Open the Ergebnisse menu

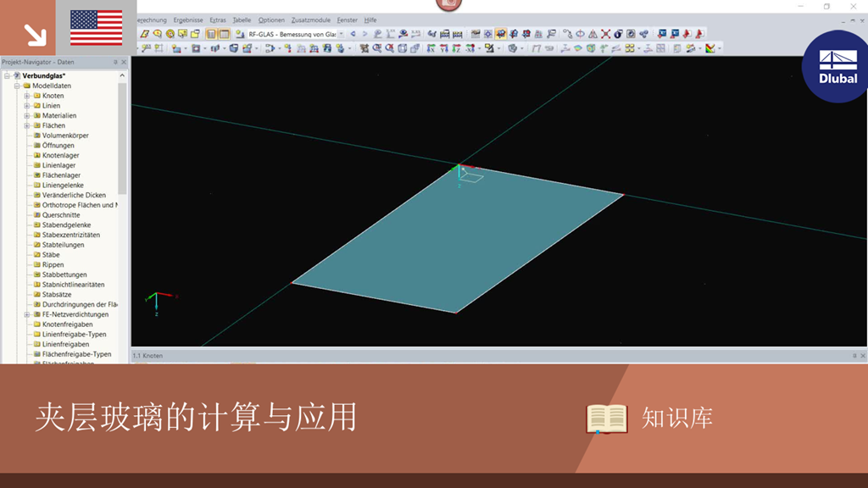tap(187, 19)
